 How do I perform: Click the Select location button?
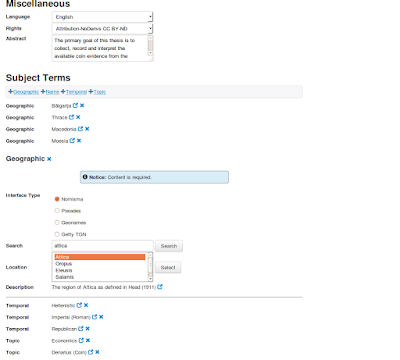pyautogui.click(x=168, y=267)
